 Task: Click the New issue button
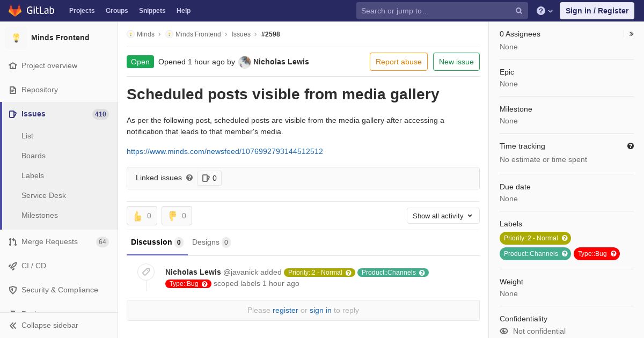(x=456, y=62)
